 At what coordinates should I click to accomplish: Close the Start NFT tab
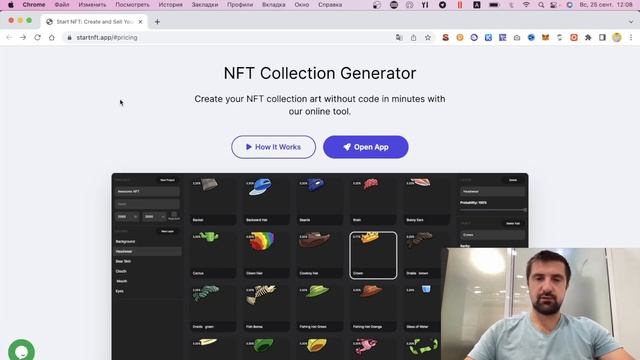pos(140,22)
